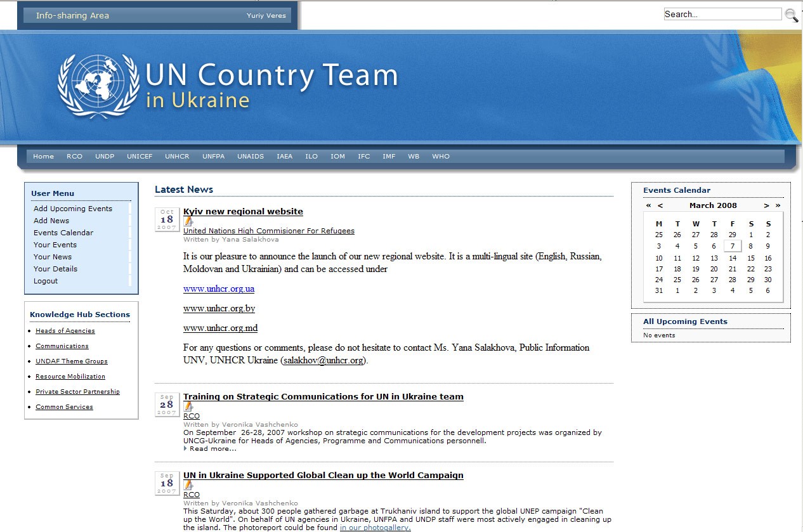Open UNHCR menu item
The image size is (803, 532).
(177, 157)
